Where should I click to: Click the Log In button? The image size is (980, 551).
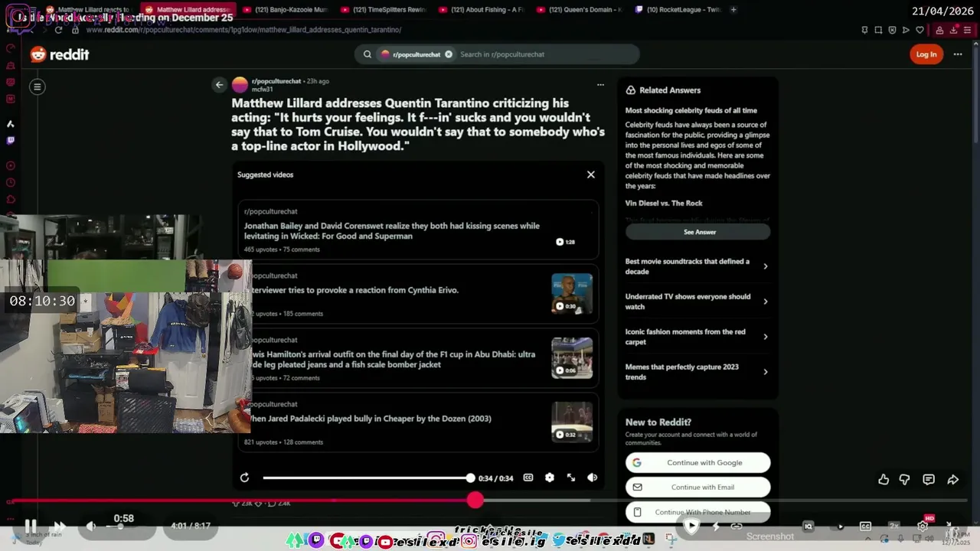point(926,54)
